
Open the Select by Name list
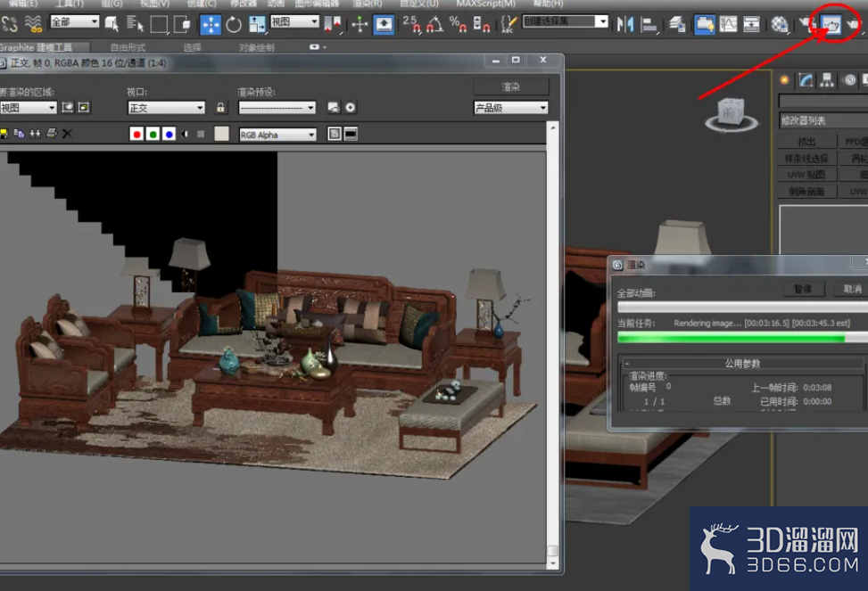(x=135, y=24)
